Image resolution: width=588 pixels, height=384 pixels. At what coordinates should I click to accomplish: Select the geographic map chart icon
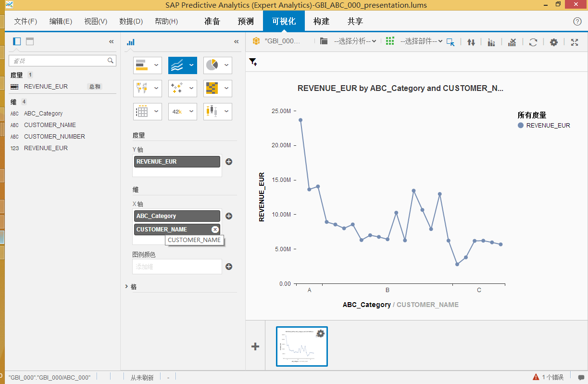[142, 88]
